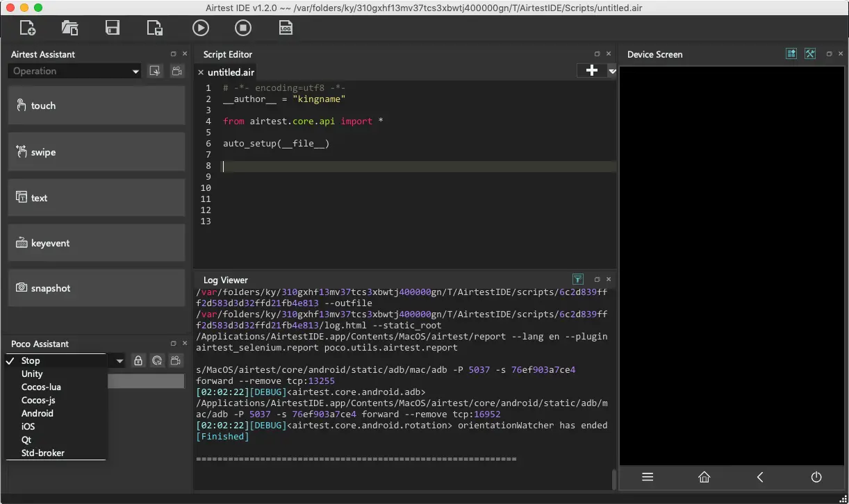
Task: Choose Unity in the Poco dropdown list
Action: coord(32,373)
